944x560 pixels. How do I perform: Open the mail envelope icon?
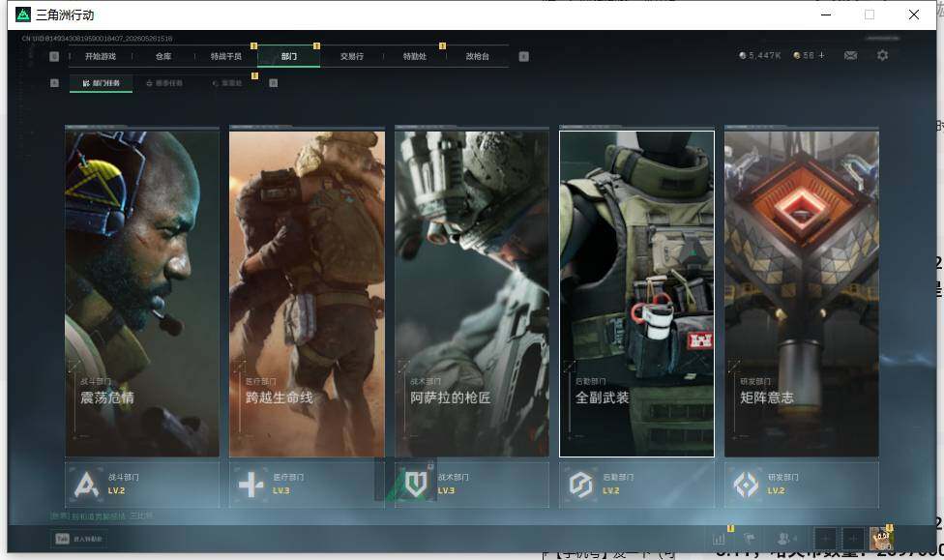click(851, 55)
